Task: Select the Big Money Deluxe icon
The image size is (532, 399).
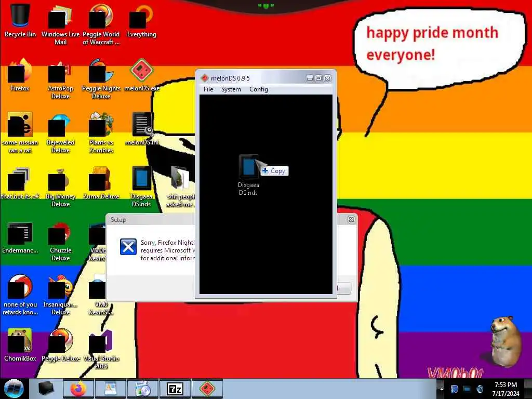Action: coord(60,187)
